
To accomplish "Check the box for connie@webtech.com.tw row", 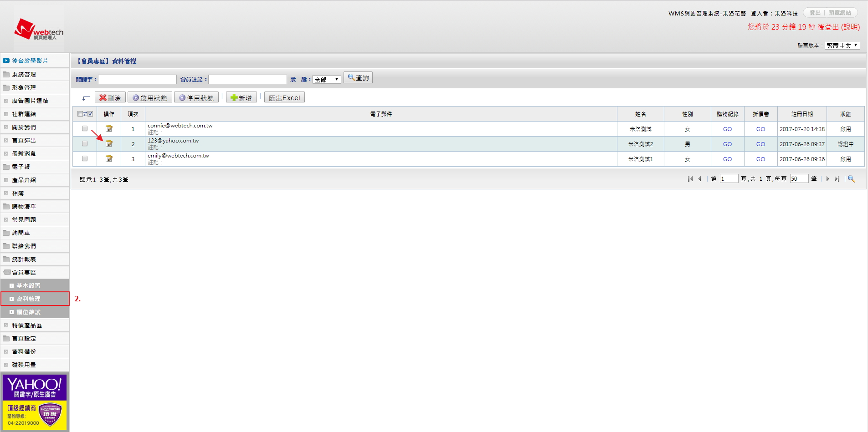I will pos(85,129).
